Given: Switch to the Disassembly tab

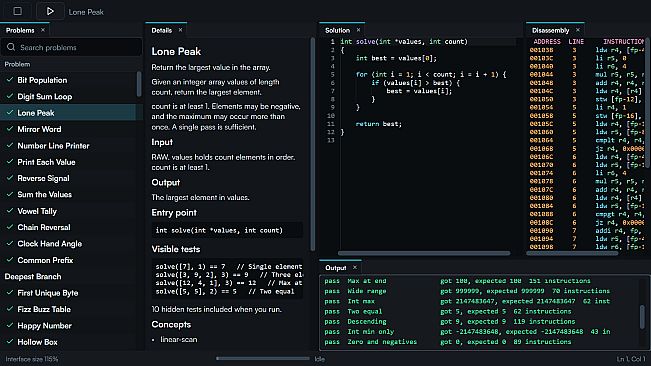Looking at the screenshot, I should tap(551, 30).
